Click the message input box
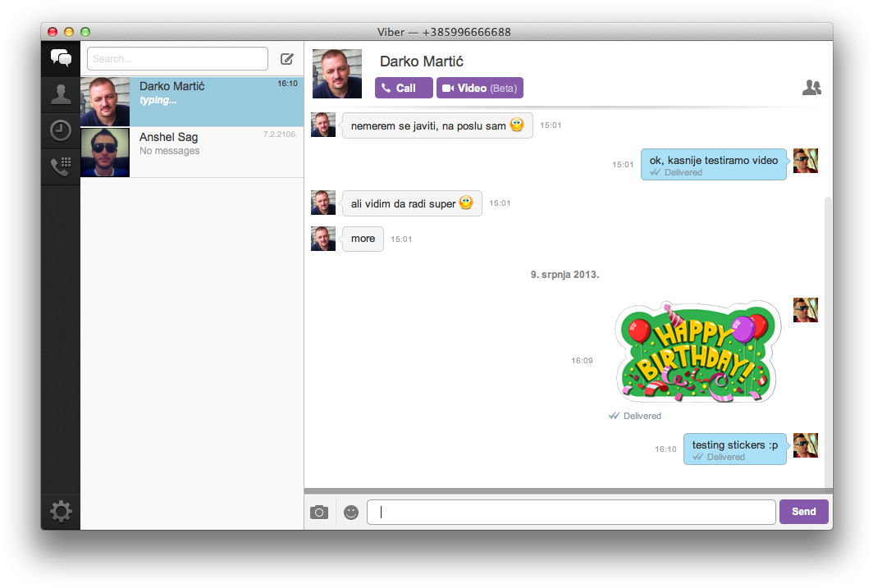The width and height of the screenshot is (873, 588). (x=571, y=511)
